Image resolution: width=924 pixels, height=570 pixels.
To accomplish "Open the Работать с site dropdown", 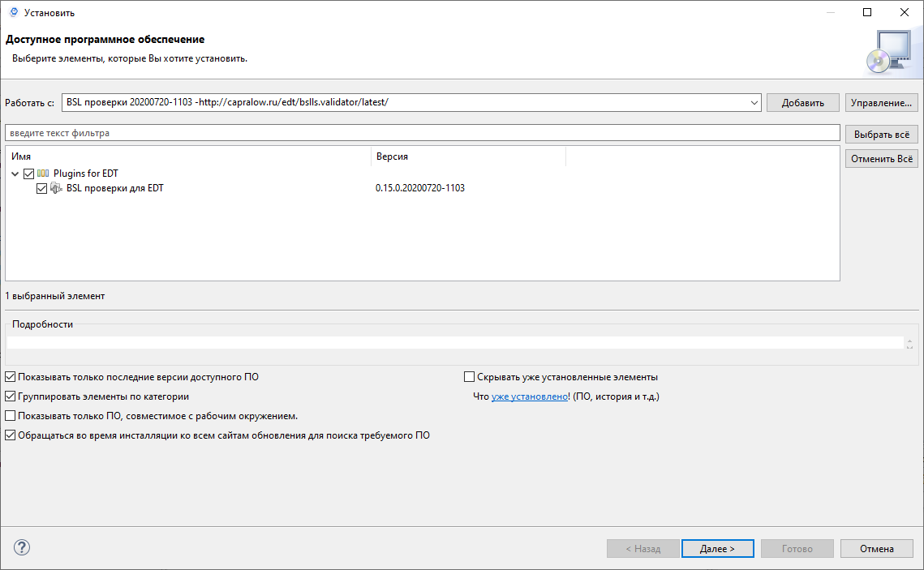I will 754,103.
